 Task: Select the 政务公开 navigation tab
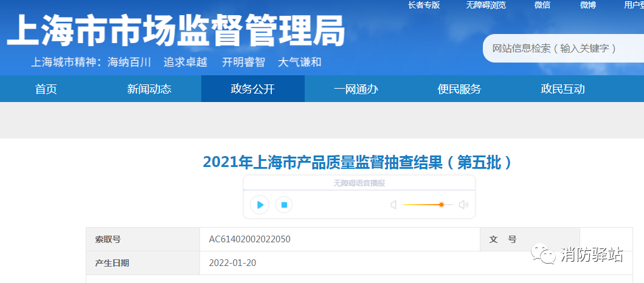coord(252,89)
